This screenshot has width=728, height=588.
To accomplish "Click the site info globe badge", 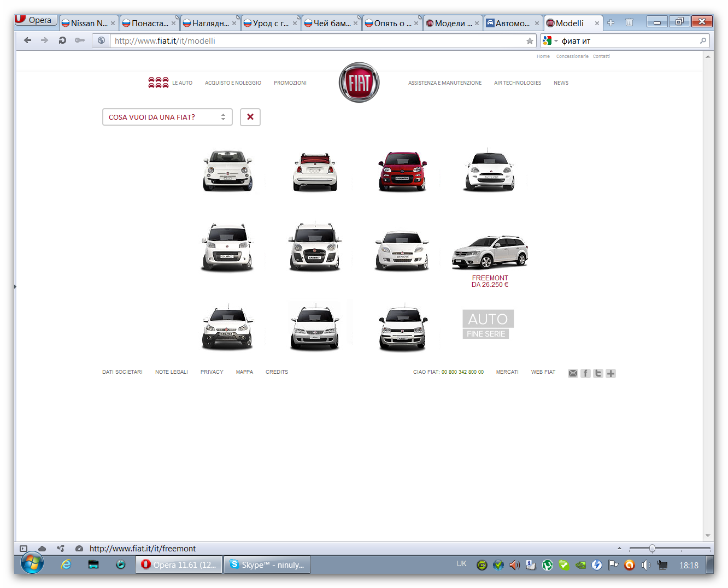I will (101, 40).
